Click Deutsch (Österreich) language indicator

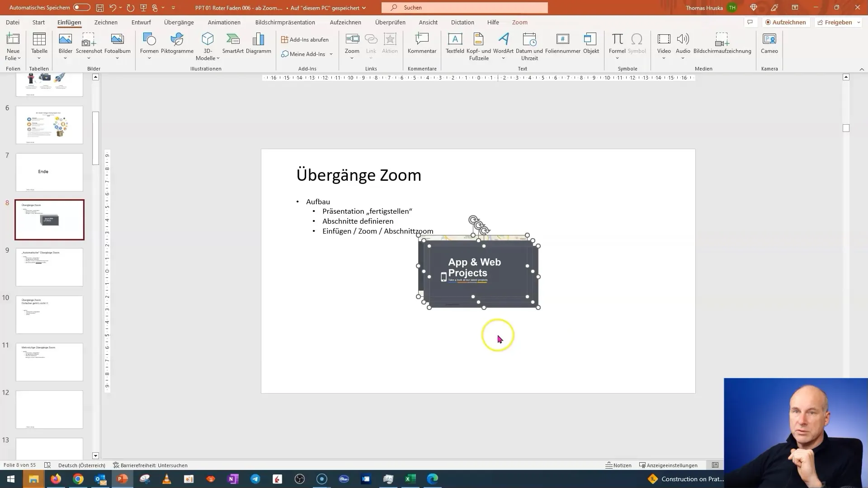[82, 465]
